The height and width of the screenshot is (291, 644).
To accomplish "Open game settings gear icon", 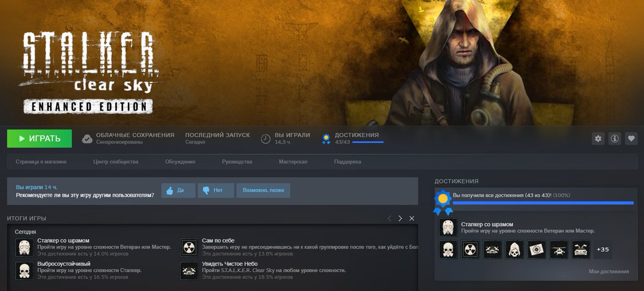I will tap(598, 139).
